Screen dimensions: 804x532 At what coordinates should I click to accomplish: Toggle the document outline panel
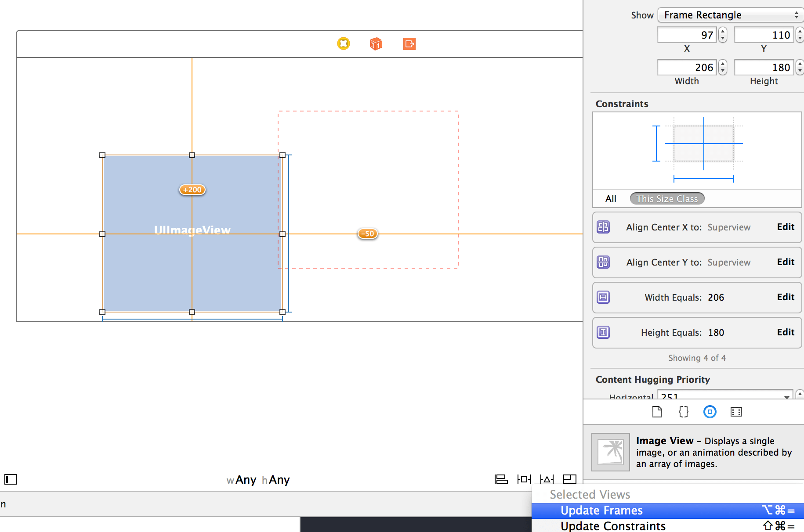pyautogui.click(x=10, y=479)
